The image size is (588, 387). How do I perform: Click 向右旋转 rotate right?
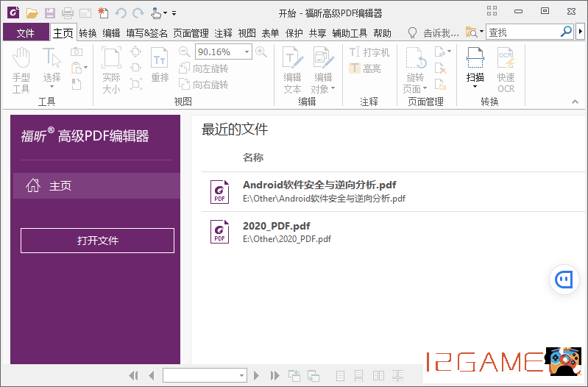pos(204,85)
